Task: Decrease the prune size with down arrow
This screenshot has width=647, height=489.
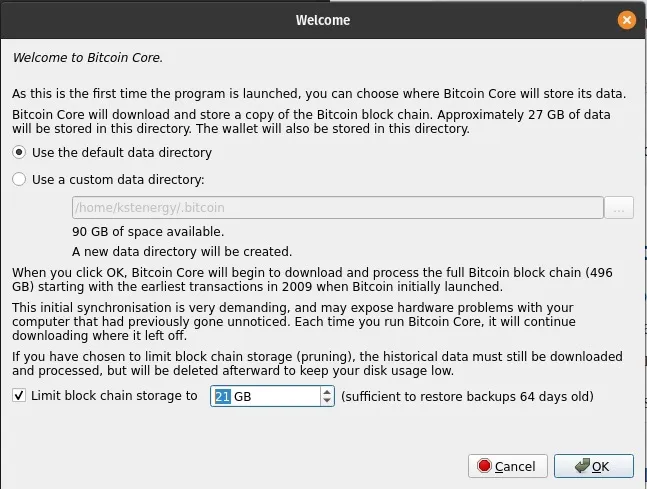Action: [x=327, y=401]
